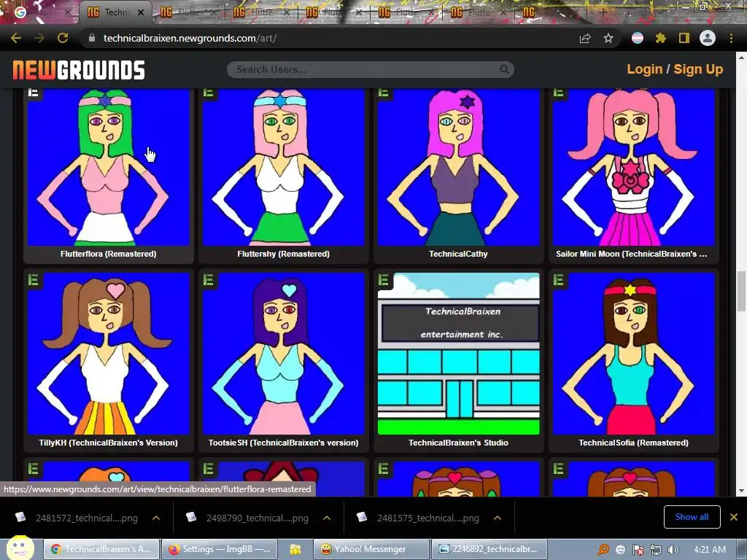Viewport: 747px width, 560px height.
Task: Open the Chrome profile avatar menu
Action: tap(708, 38)
